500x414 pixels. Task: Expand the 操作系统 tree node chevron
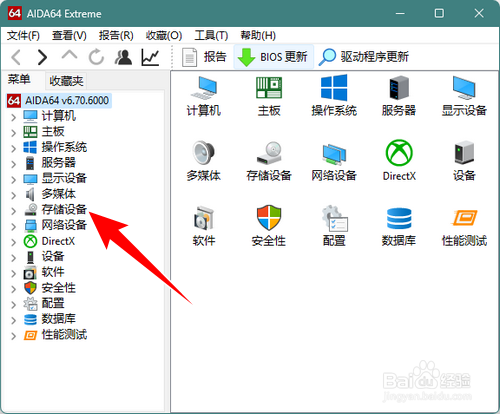13,149
